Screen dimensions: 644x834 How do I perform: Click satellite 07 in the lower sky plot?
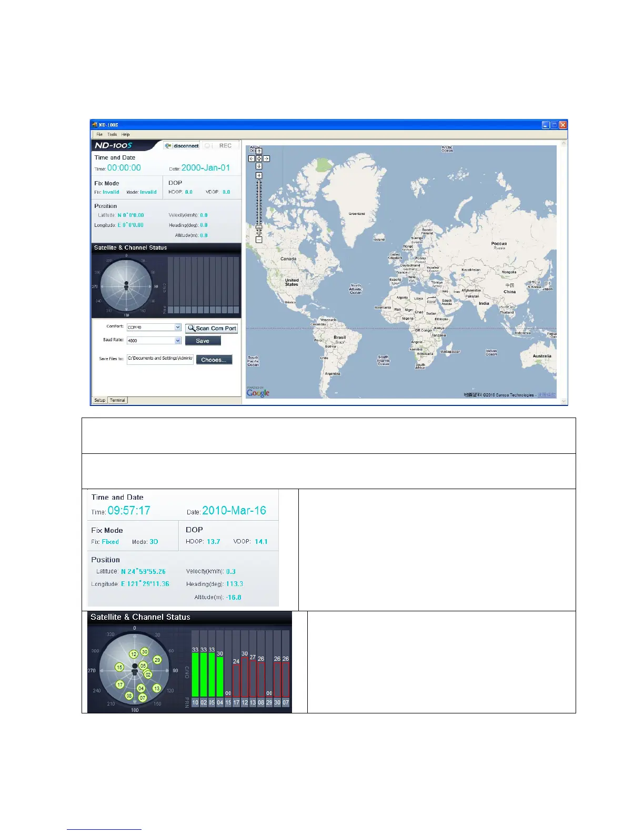143,698
